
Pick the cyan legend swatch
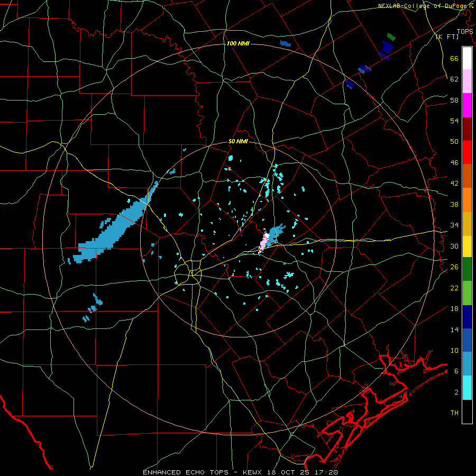(x=467, y=388)
